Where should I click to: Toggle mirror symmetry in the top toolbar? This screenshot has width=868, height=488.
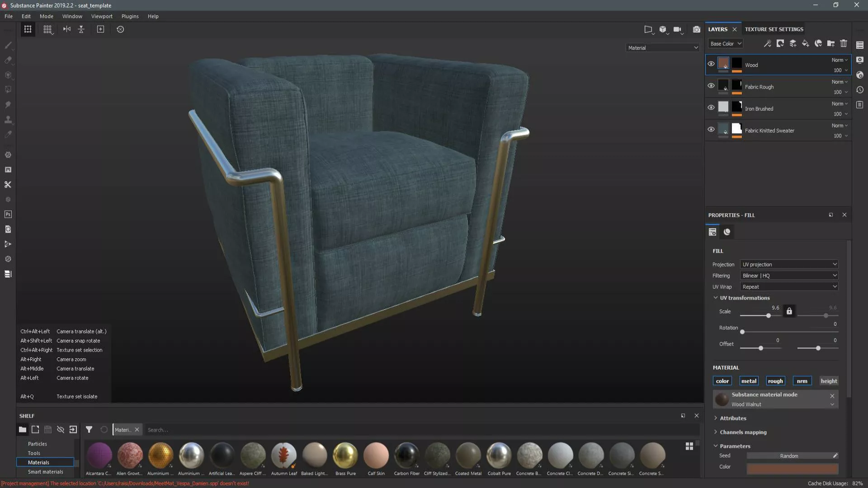(x=67, y=29)
